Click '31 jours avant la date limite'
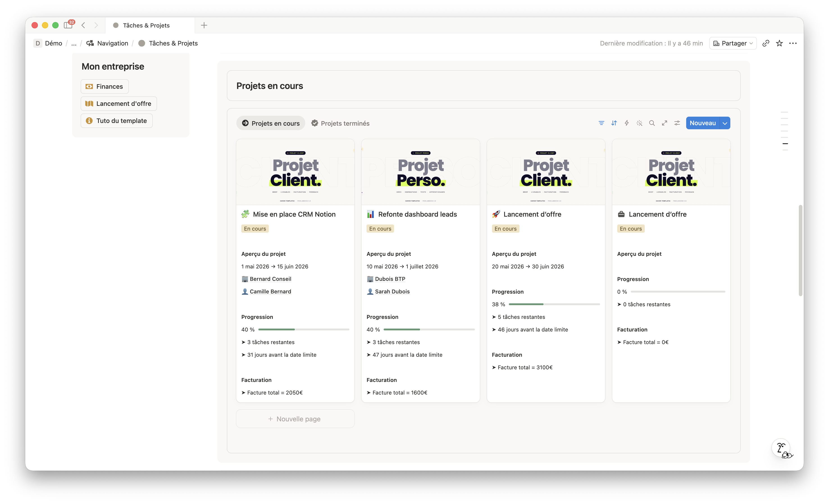 (282, 355)
